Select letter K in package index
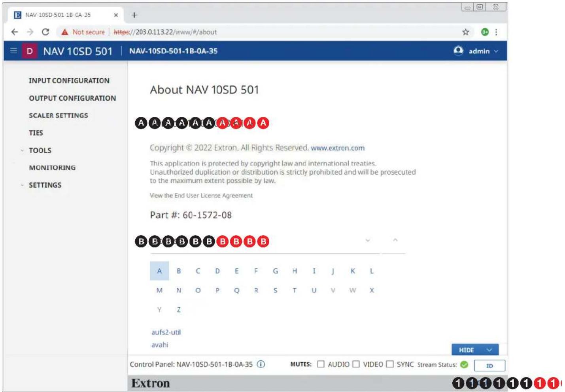Screen dimensions: 565x392 pyautogui.click(x=353, y=271)
